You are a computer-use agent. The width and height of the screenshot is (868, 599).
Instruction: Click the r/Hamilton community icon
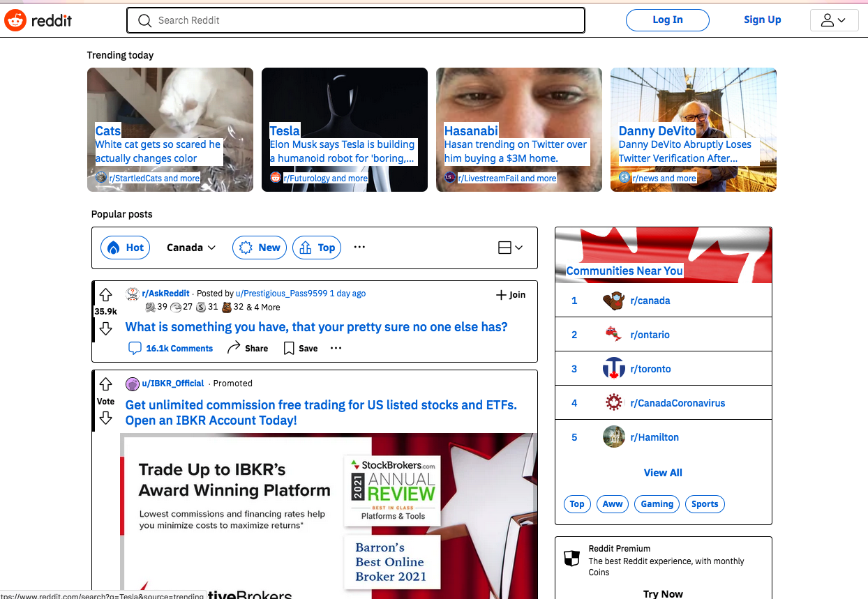click(x=613, y=437)
